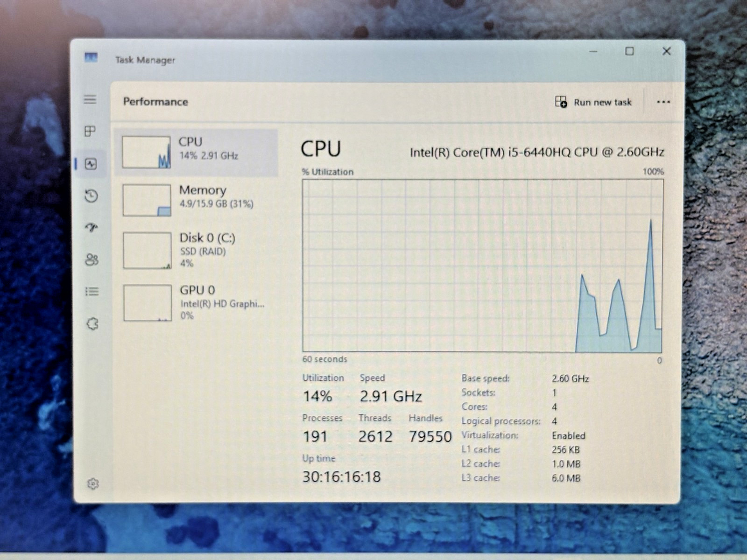
Task: Click the Performance page heading
Action: click(x=155, y=102)
